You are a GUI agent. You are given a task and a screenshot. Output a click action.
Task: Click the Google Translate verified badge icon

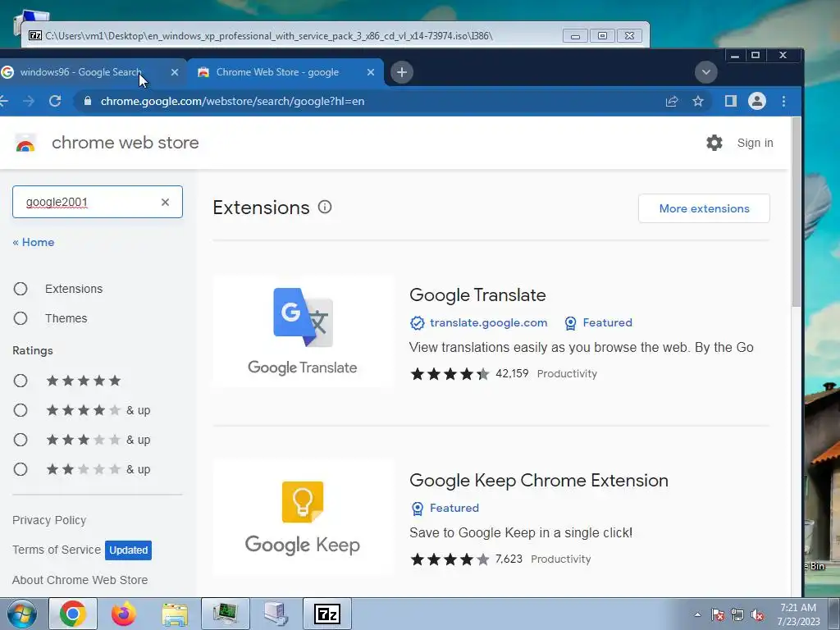click(x=417, y=323)
